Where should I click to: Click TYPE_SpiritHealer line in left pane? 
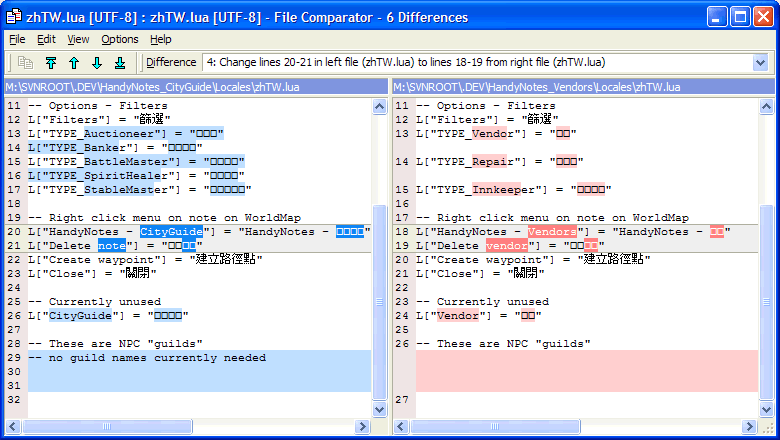click(x=136, y=176)
